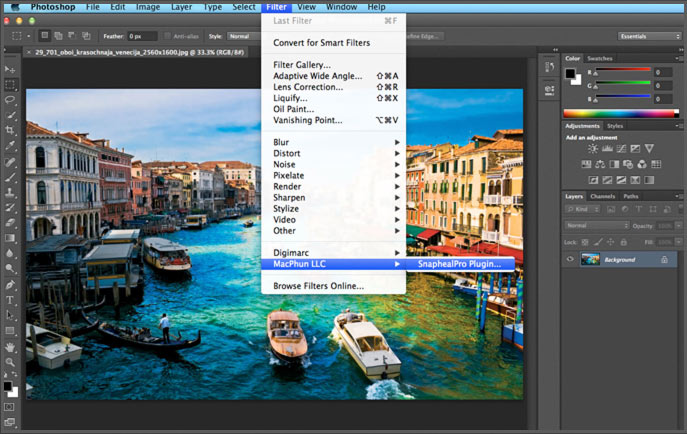
Task: Select the Zoom tool
Action: (x=11, y=362)
